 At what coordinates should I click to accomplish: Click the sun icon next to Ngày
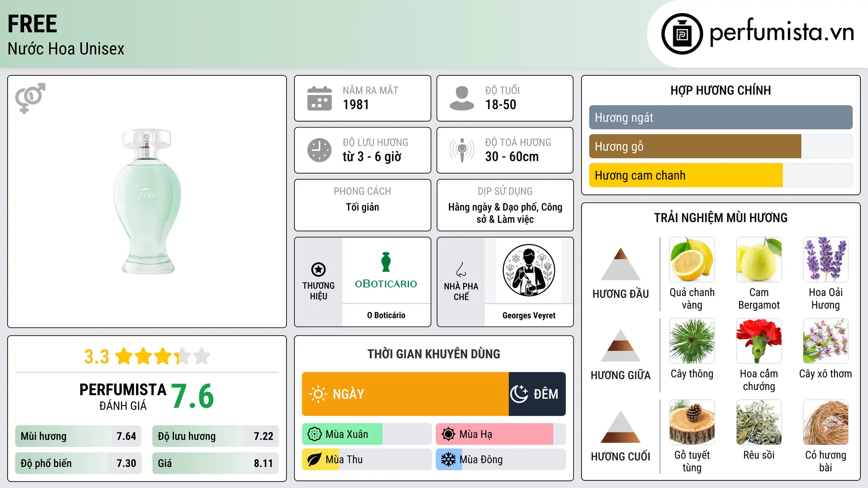(318, 394)
